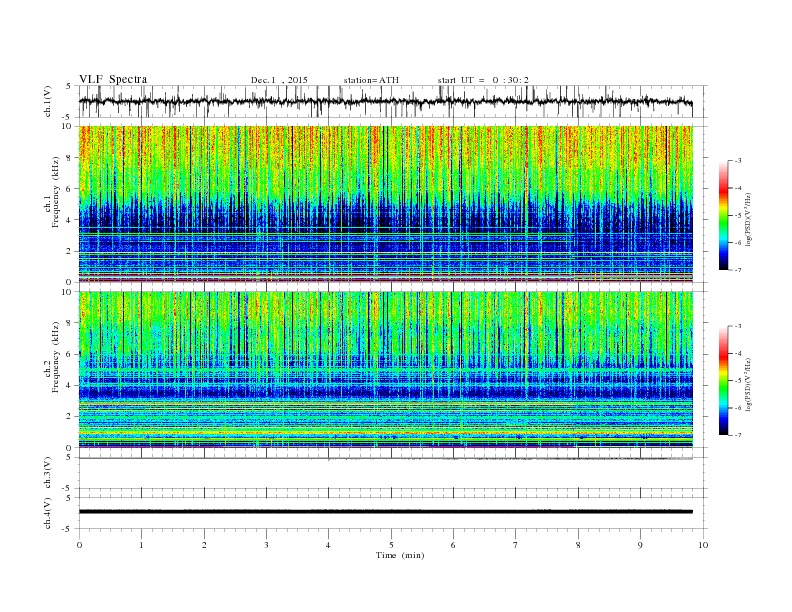The width and height of the screenshot is (792, 612).
Task: Click the "9" minute tick label
Action: click(x=640, y=545)
